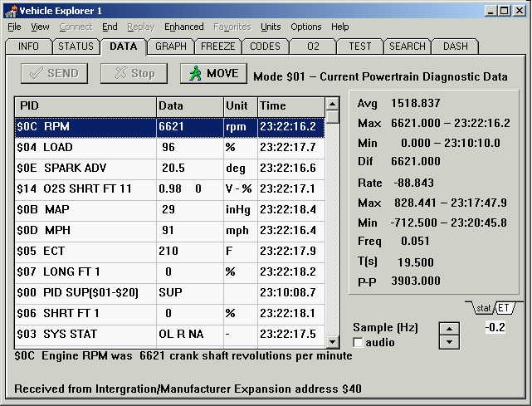Select the small stat tab
Screen dimensions: 532x406
tap(484, 308)
